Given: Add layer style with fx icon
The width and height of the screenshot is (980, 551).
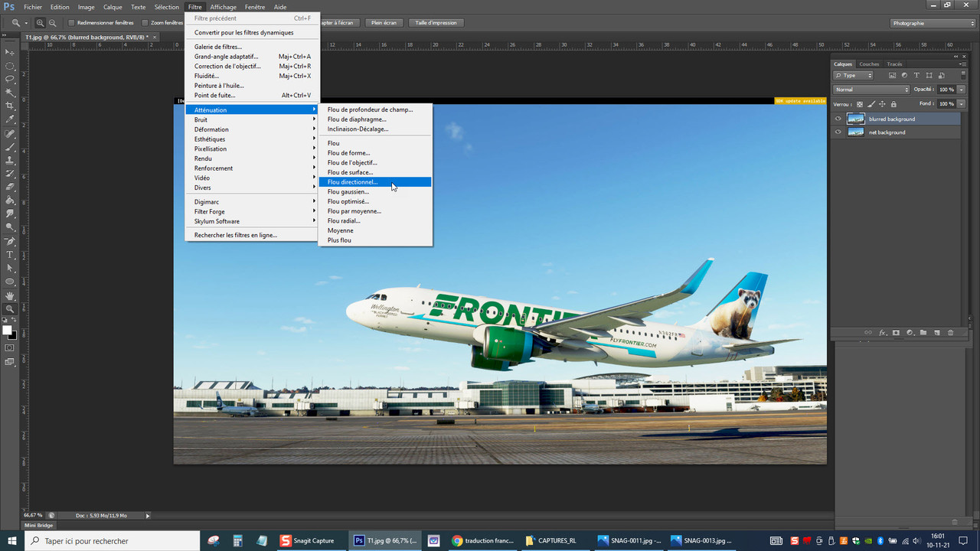Looking at the screenshot, I should 882,333.
